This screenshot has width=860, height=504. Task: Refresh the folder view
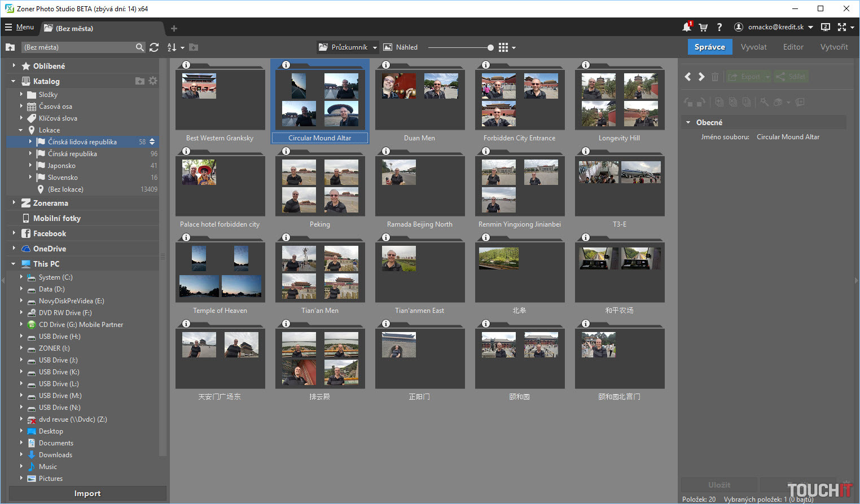tap(154, 47)
